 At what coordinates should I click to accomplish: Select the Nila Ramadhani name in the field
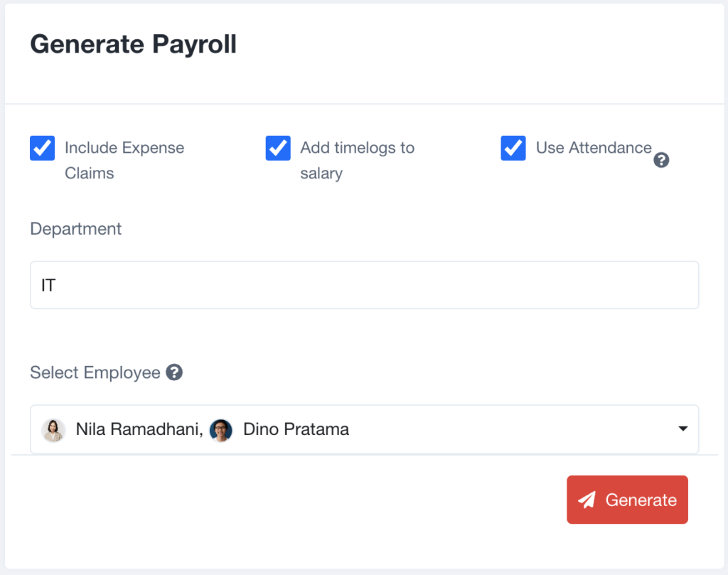point(139,429)
